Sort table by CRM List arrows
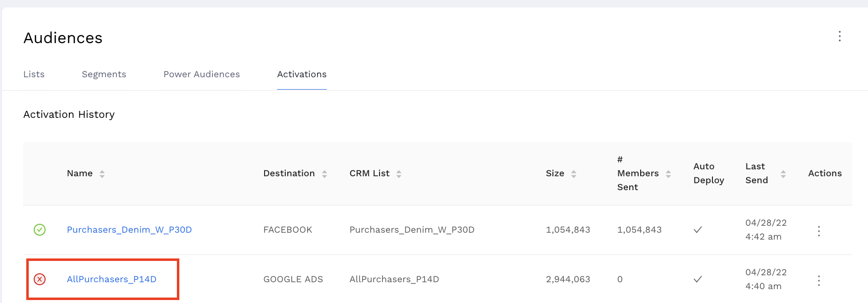 click(x=399, y=174)
